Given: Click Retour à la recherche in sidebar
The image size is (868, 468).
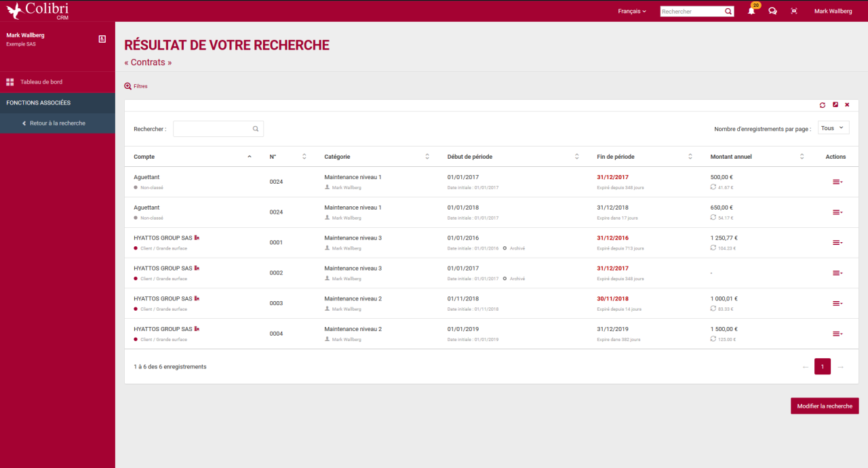Looking at the screenshot, I should (58, 123).
